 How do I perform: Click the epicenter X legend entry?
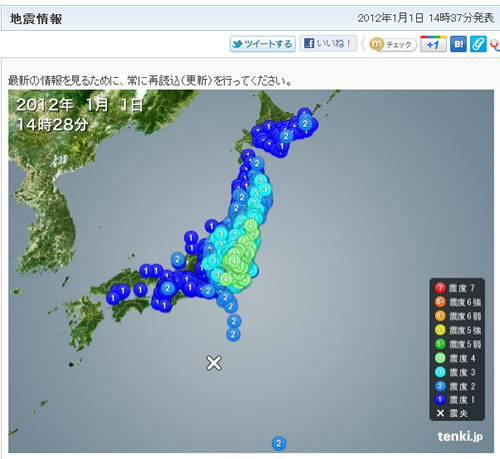(452, 413)
